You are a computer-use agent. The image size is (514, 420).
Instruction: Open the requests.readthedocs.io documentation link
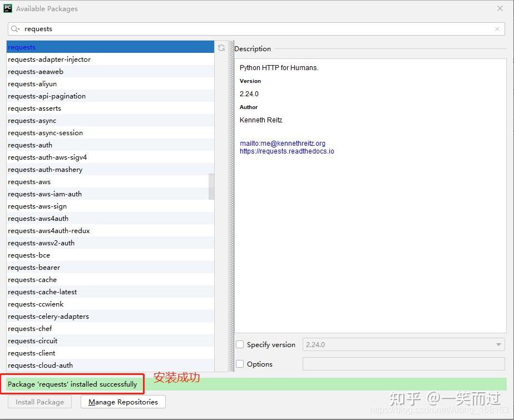286,151
